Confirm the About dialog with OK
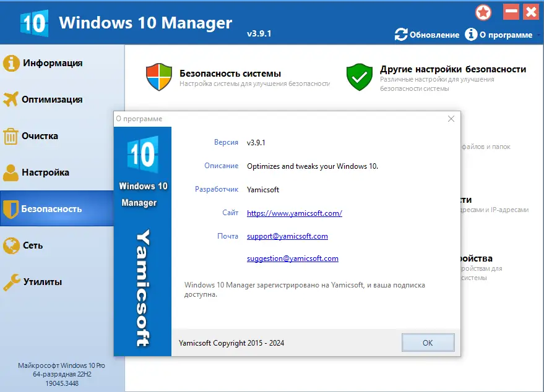Screen dimensions: 544x392 point(428,343)
